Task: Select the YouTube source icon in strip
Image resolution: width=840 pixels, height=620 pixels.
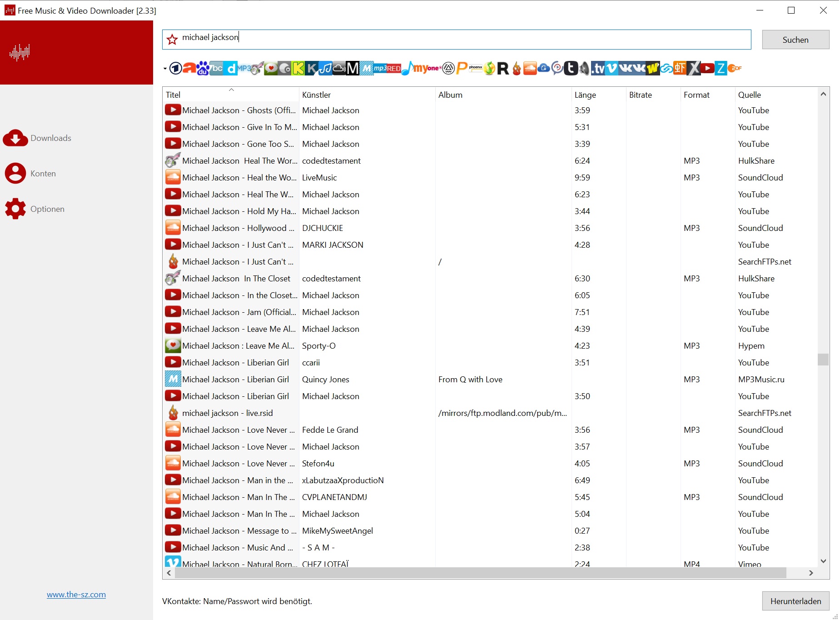Action: pyautogui.click(x=707, y=68)
